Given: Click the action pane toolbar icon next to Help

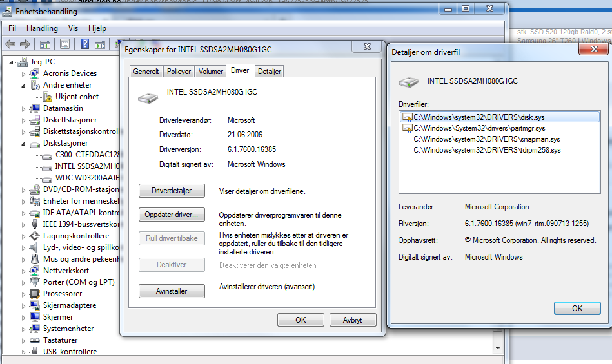Looking at the screenshot, I should [100, 44].
